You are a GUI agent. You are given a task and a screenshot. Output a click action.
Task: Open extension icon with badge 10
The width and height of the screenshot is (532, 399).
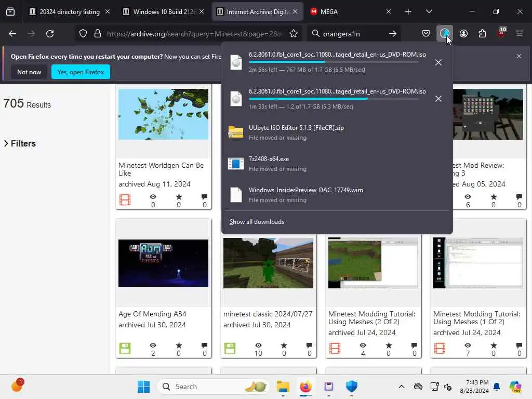coord(501,33)
